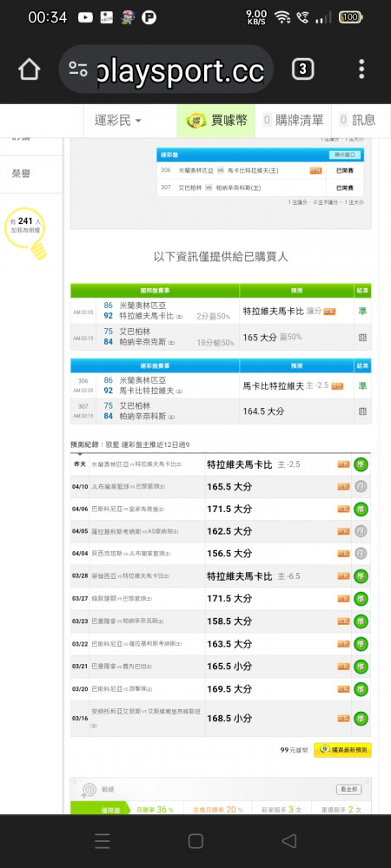Open the 買噱幣 coin purchase tab
This screenshot has height=868, width=391.
pos(216,120)
